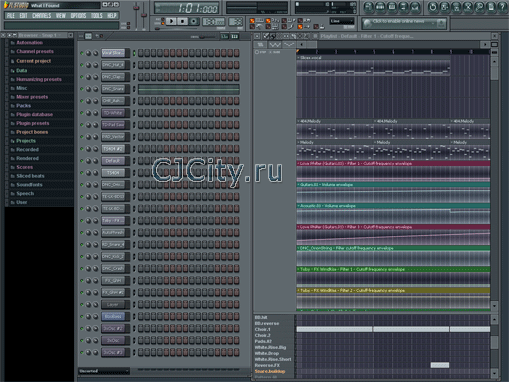This screenshot has height=382, width=509.
Task: Click the question mark help icon
Action: (503, 7)
